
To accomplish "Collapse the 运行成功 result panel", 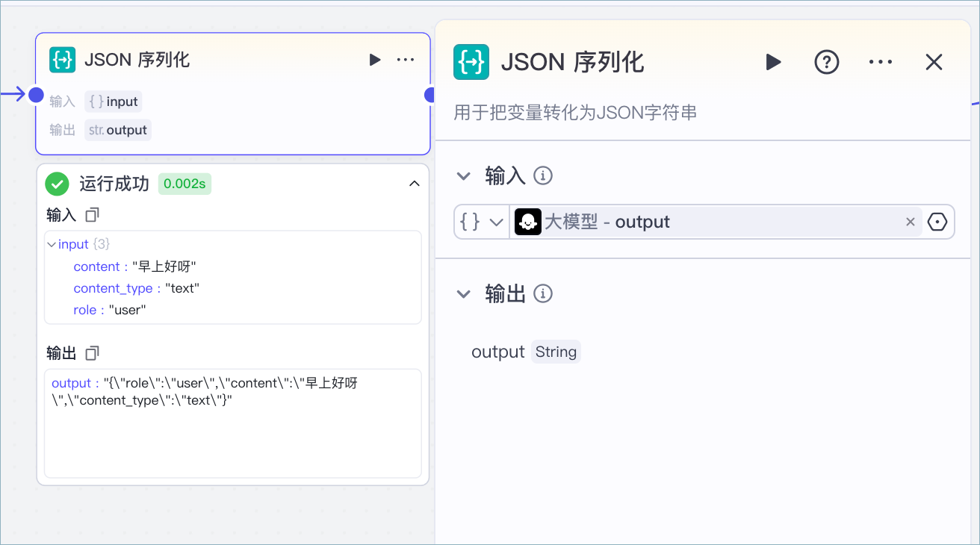I will click(x=414, y=182).
